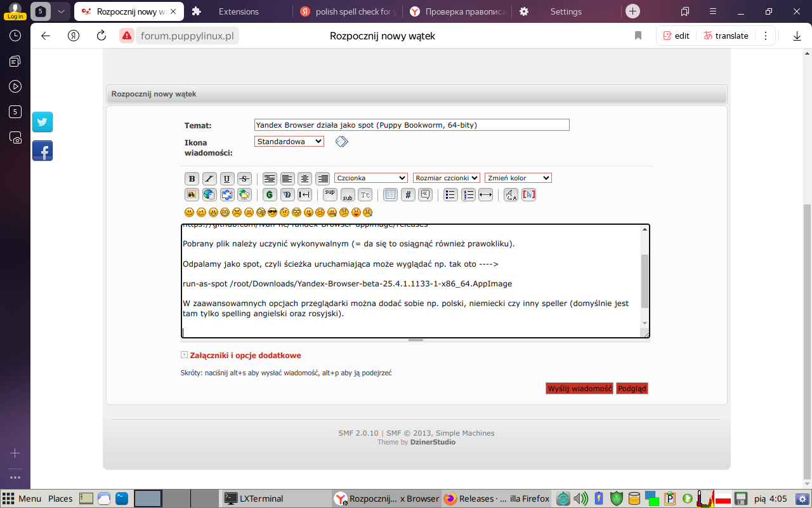Click Podgląd preview button
Screen dimensions: 812x508
[632, 389]
